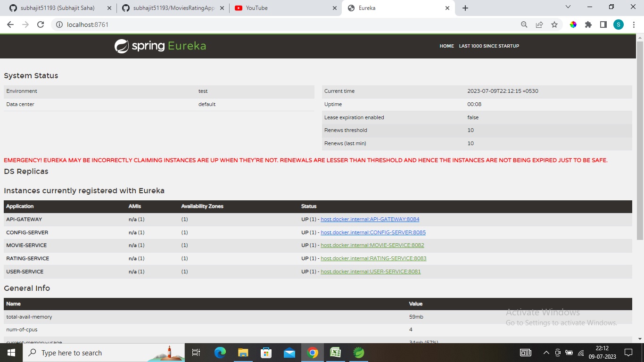The width and height of the screenshot is (644, 362).
Task: Select the MOVIE-SERVICE application name
Action: (x=26, y=245)
